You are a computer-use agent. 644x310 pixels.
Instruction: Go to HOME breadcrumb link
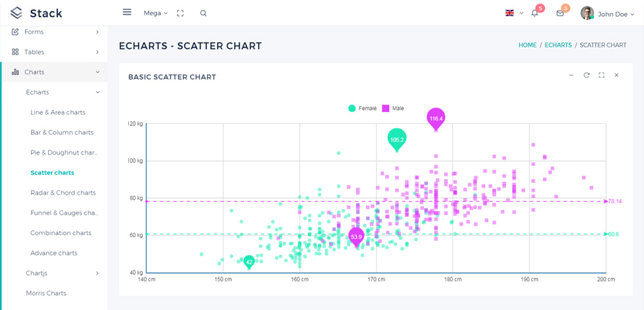click(x=527, y=45)
